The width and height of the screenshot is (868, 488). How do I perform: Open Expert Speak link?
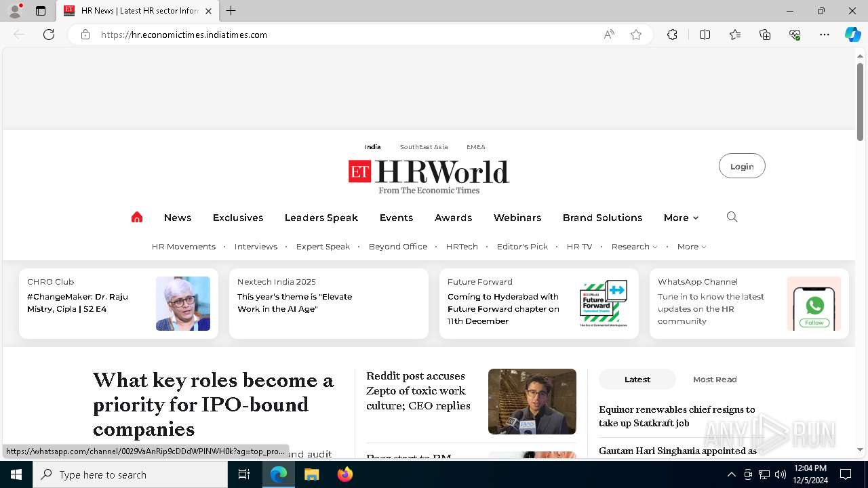tap(323, 247)
